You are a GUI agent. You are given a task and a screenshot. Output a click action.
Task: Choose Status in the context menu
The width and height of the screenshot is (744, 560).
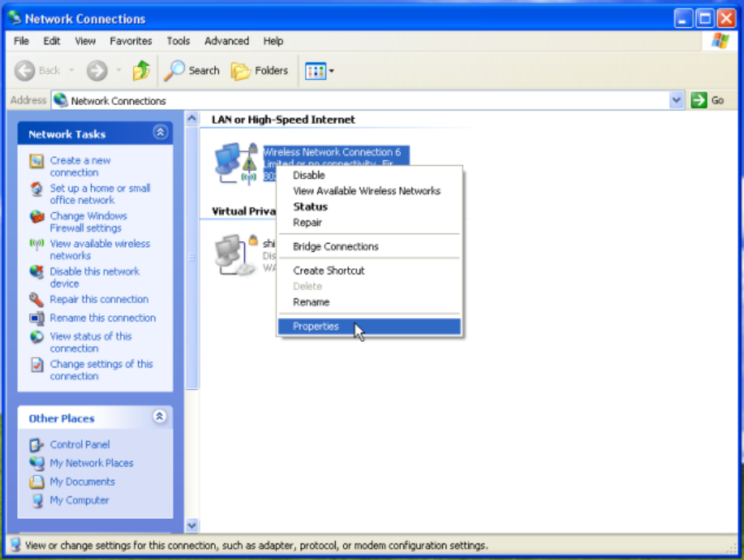(x=370, y=206)
